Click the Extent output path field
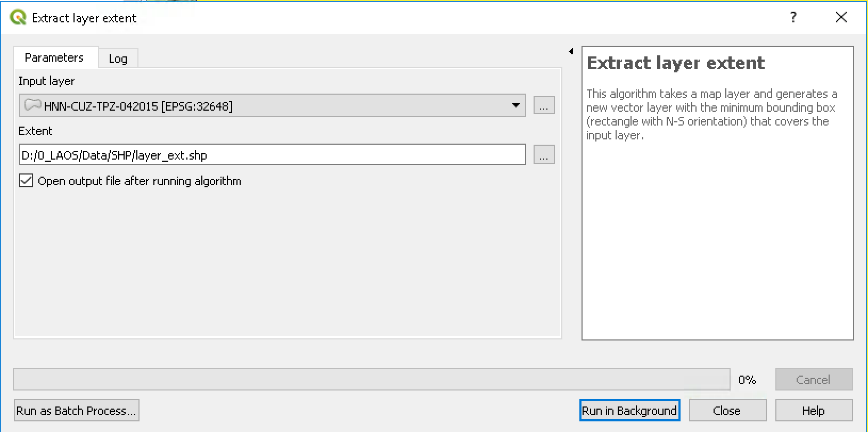The image size is (868, 432). tap(273, 155)
